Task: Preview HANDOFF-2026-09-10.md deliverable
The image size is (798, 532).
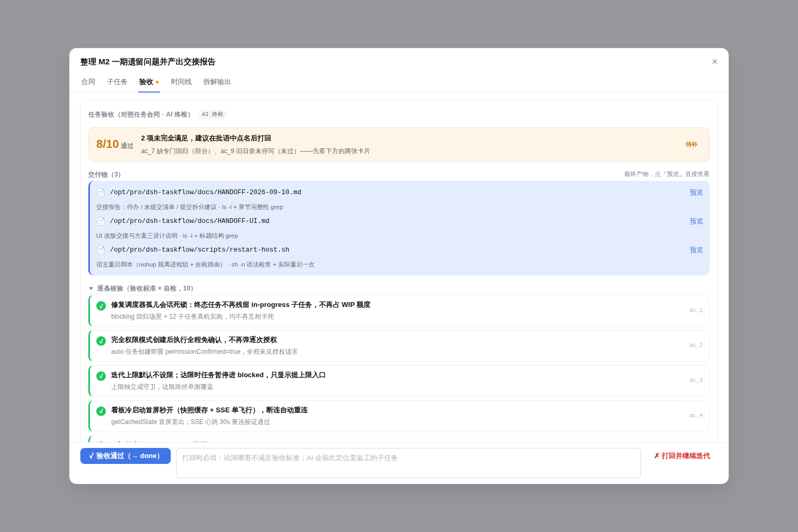Action: (696, 193)
